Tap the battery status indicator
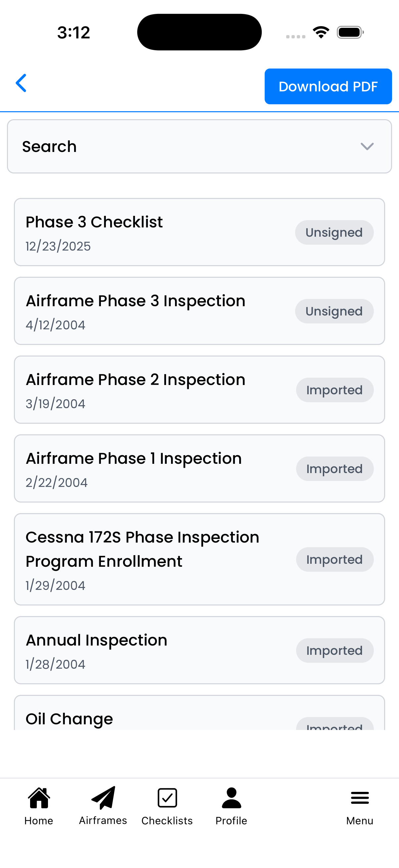 pyautogui.click(x=350, y=32)
